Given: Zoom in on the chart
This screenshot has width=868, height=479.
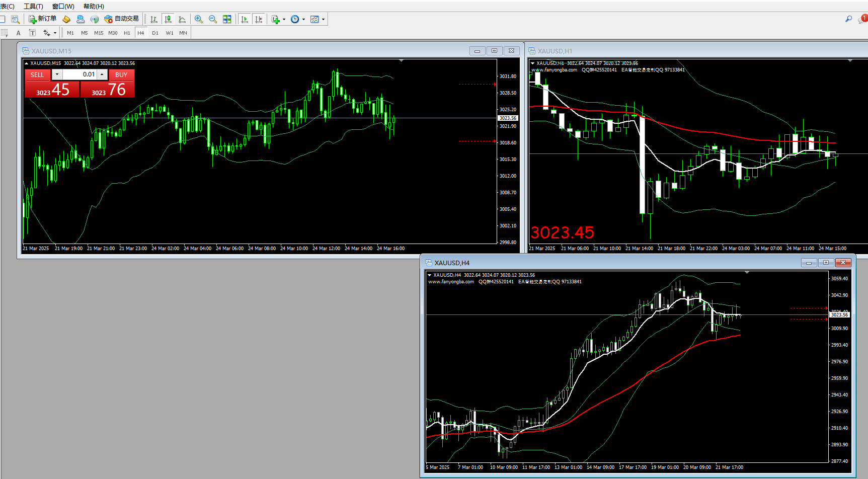Looking at the screenshot, I should click(x=199, y=19).
